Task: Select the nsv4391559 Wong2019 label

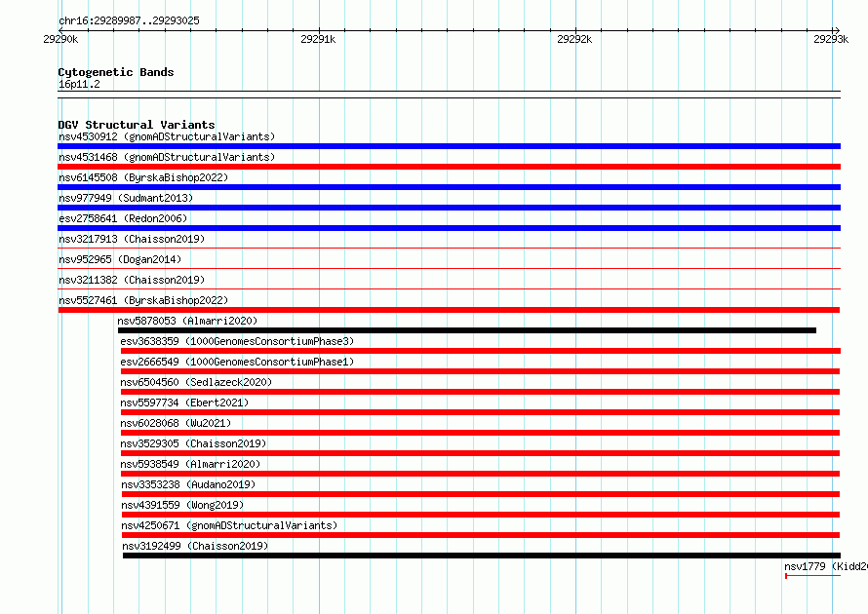Action: pos(182,505)
